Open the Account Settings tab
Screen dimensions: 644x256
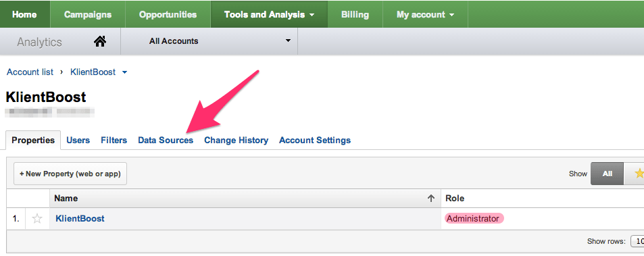[315, 140]
